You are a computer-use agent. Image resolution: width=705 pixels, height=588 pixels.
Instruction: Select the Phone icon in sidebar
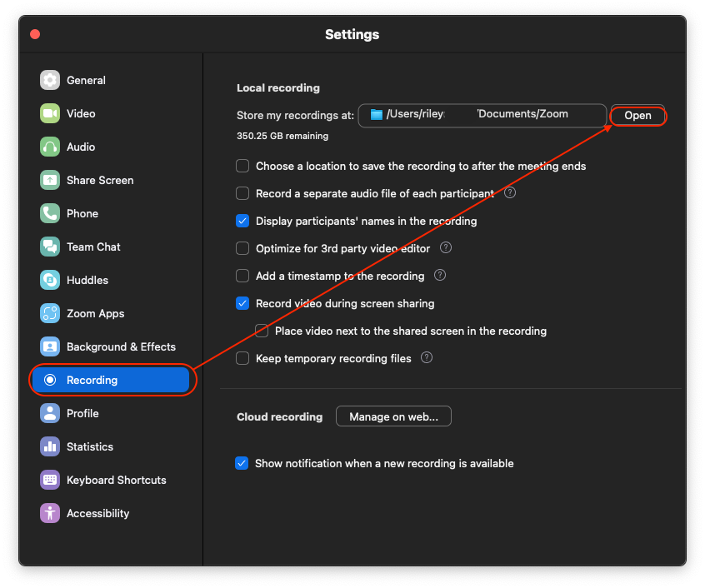point(50,213)
